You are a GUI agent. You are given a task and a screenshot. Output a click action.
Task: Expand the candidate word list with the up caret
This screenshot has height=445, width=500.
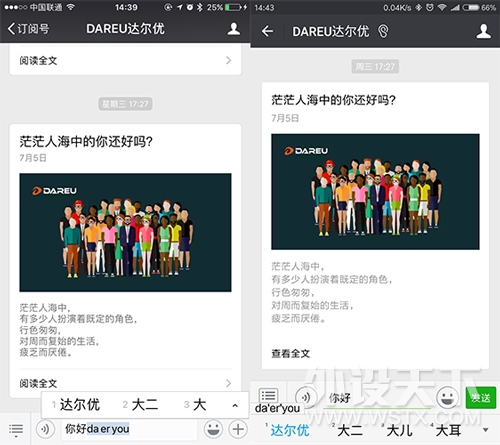coord(235,406)
